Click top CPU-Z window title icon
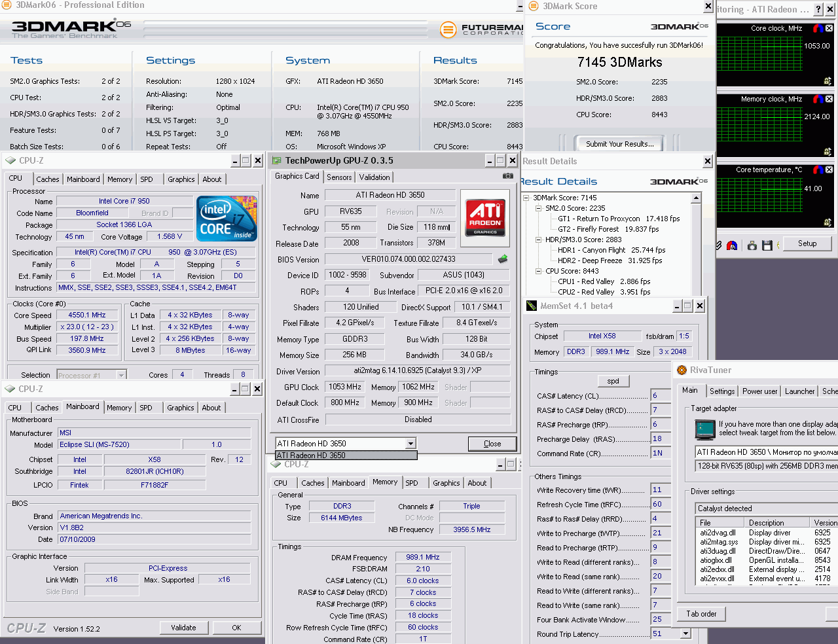838x644 pixels. (x=10, y=160)
